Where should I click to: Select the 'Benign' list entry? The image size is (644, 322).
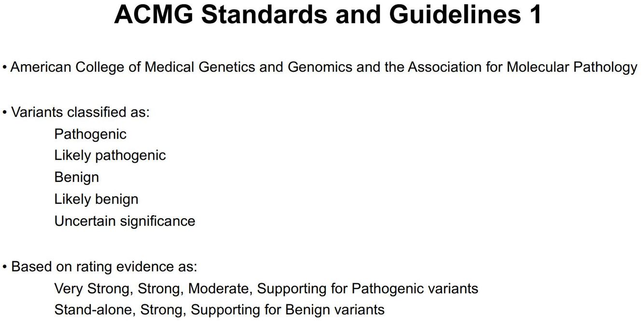tap(77, 177)
